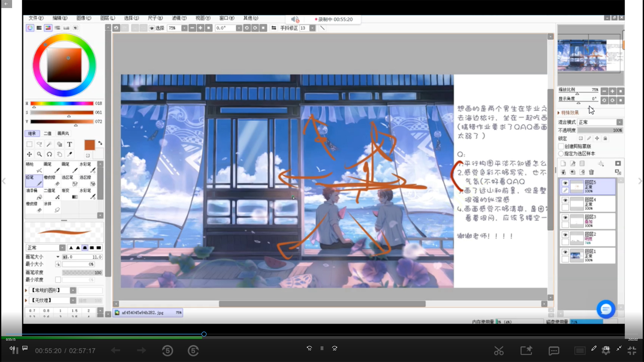Select the rotate canvas tool
Image resolution: width=644 pixels, height=362 pixels.
coord(49,154)
